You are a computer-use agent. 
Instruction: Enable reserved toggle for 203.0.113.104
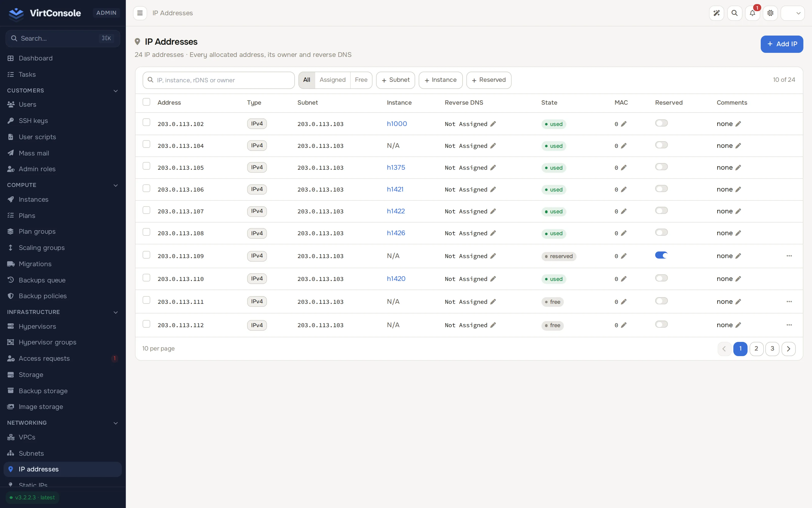tap(661, 145)
